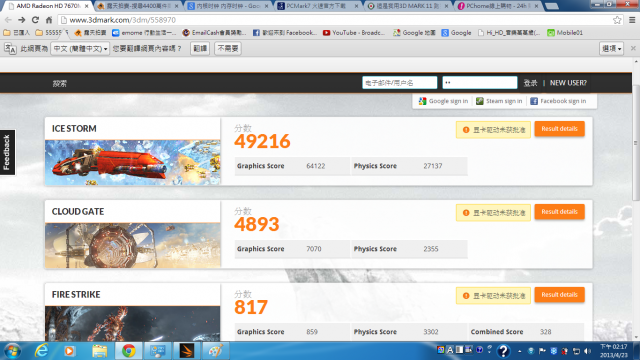Image resolution: width=640 pixels, height=360 pixels.
Task: Click the system clock in the tray
Action: point(613,351)
